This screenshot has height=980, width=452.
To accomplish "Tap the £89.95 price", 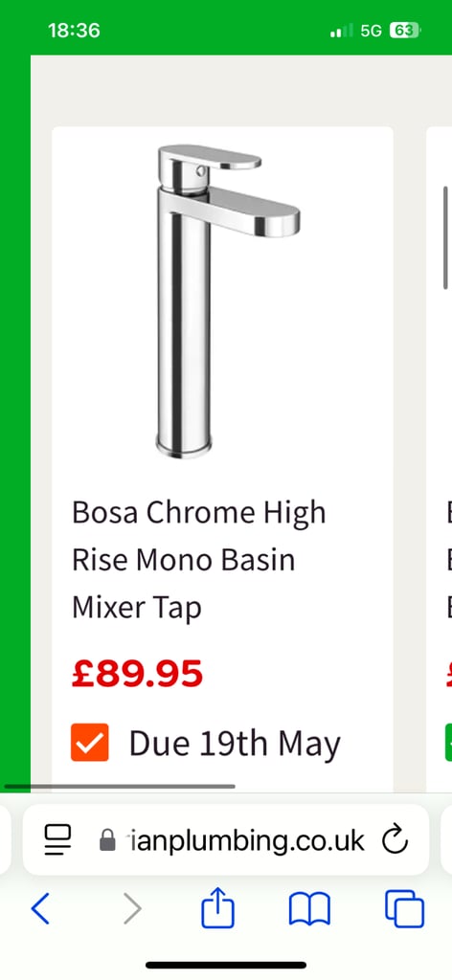I will coord(137,674).
